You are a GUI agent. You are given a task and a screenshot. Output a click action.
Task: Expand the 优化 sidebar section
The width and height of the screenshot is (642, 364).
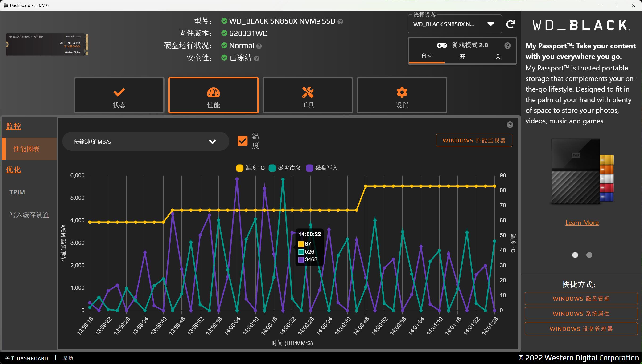(x=13, y=170)
